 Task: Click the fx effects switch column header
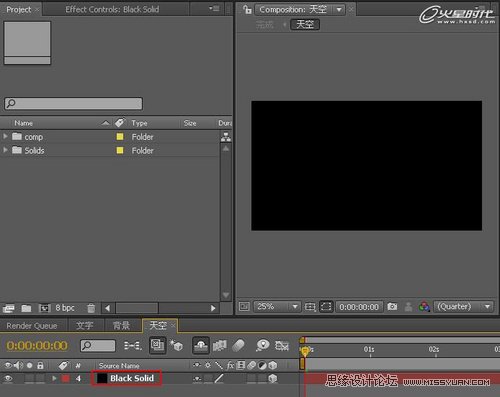click(230, 366)
